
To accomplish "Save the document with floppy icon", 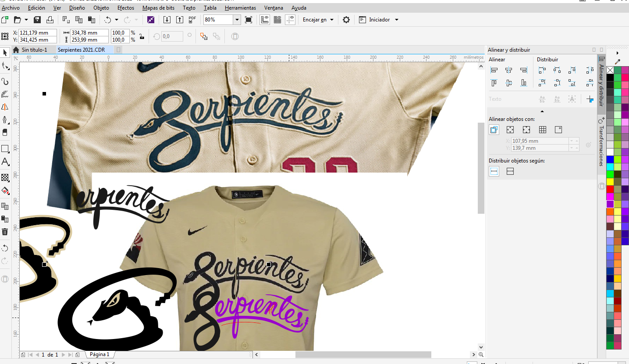I will click(x=37, y=20).
